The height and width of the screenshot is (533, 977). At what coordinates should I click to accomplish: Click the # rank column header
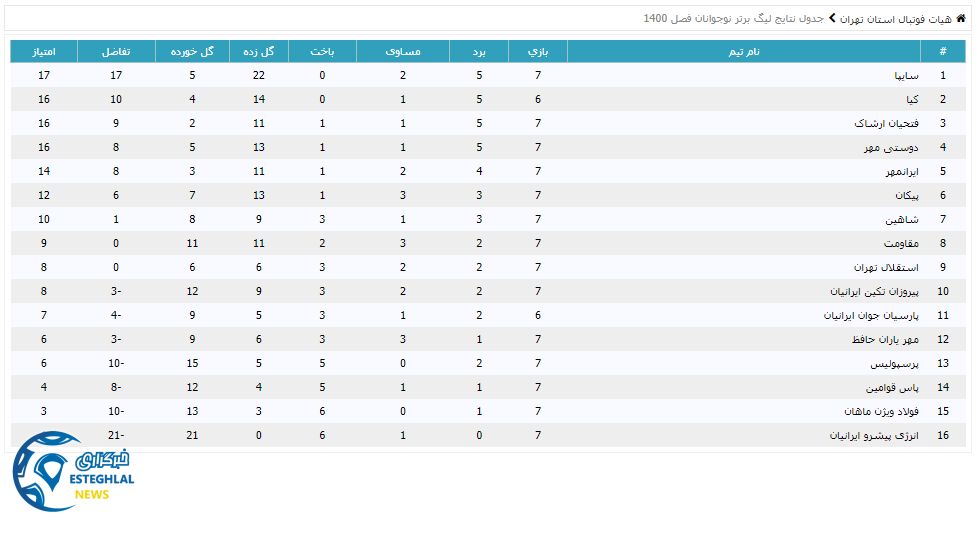tap(942, 52)
